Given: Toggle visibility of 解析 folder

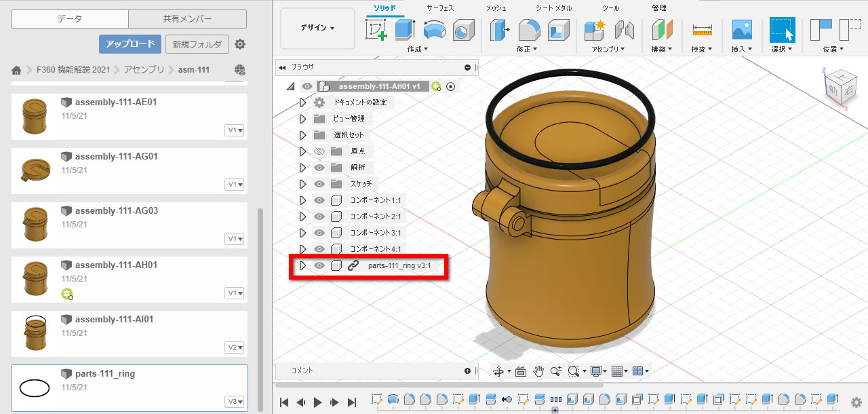Looking at the screenshot, I should [x=319, y=168].
